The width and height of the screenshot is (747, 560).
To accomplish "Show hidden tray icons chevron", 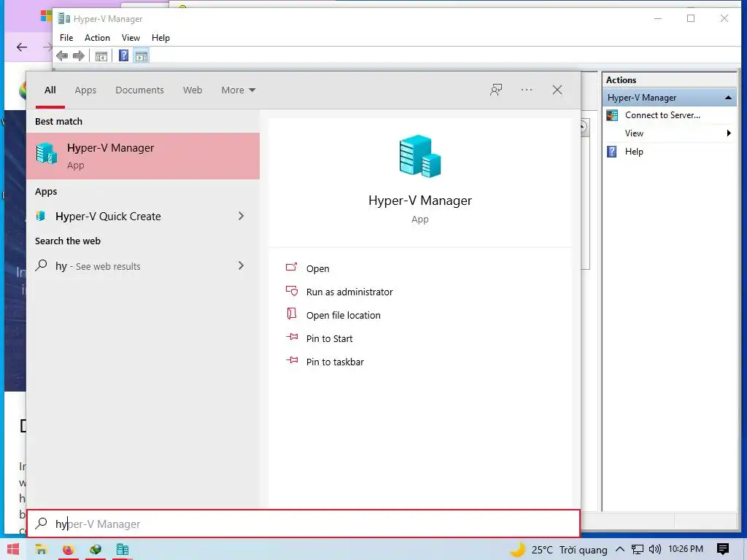I will 620,550.
